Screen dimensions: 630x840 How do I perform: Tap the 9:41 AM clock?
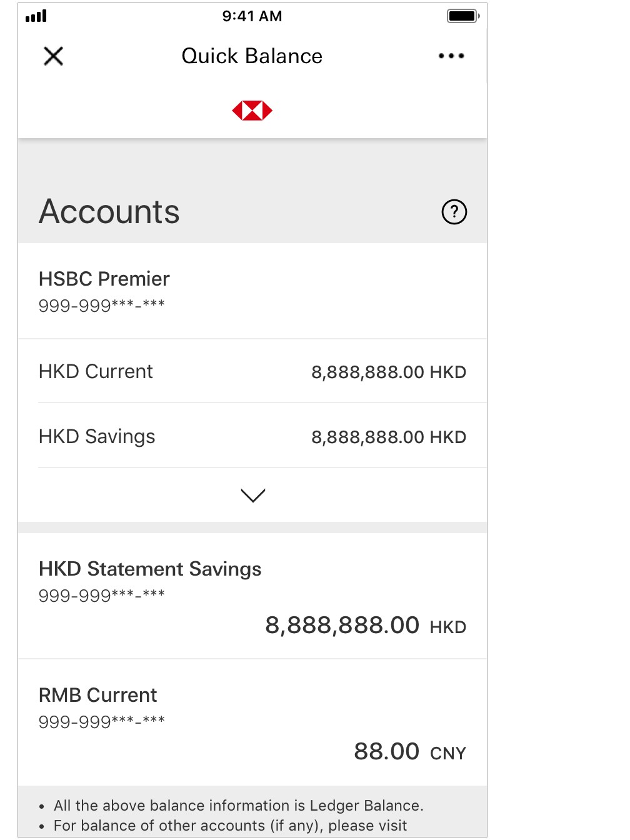tap(252, 16)
